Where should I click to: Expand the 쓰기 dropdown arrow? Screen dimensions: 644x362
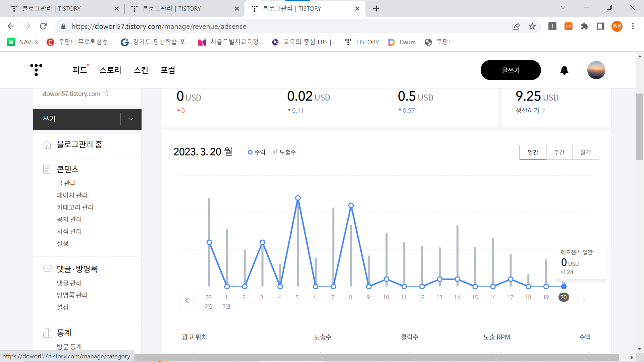click(x=131, y=119)
